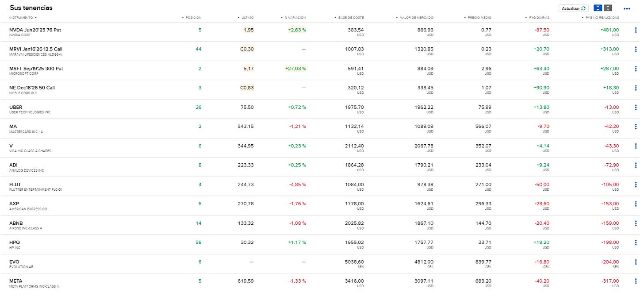644x300 pixels.
Task: Sort by the Posición column header
Action: pyautogui.click(x=192, y=18)
